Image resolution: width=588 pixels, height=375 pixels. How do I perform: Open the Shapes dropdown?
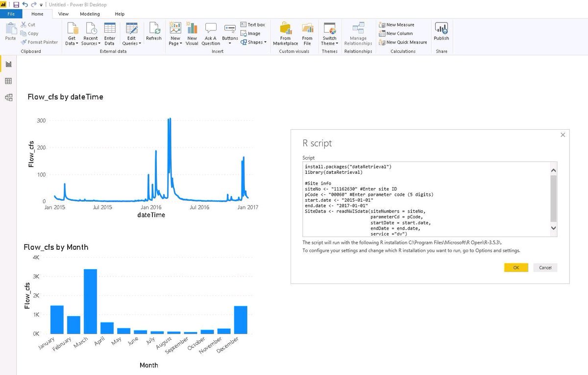point(254,42)
